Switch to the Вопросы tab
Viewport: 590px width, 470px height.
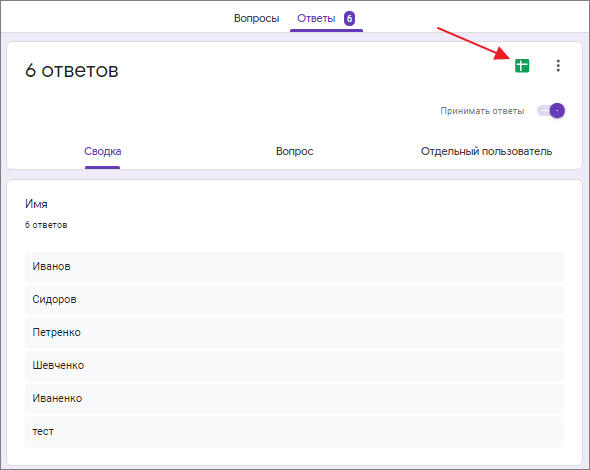click(x=257, y=18)
